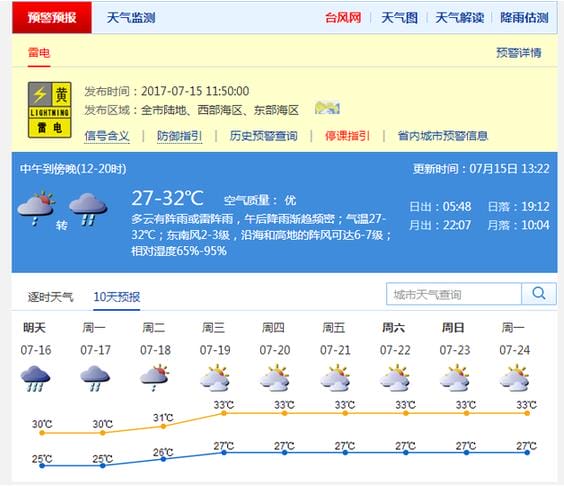Click the partly cloudy icon for 07-21

point(335,378)
